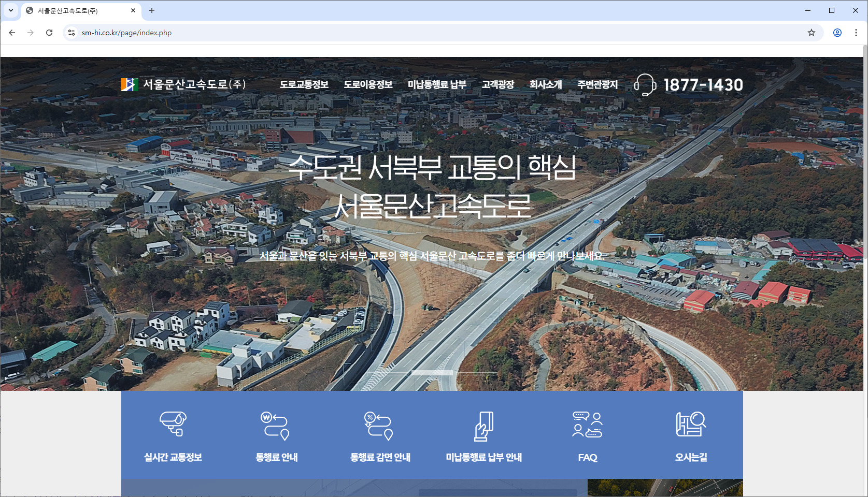Click the real-time traffic CCTV camera icon
Viewport: 868px width, 497px height.
point(173,424)
